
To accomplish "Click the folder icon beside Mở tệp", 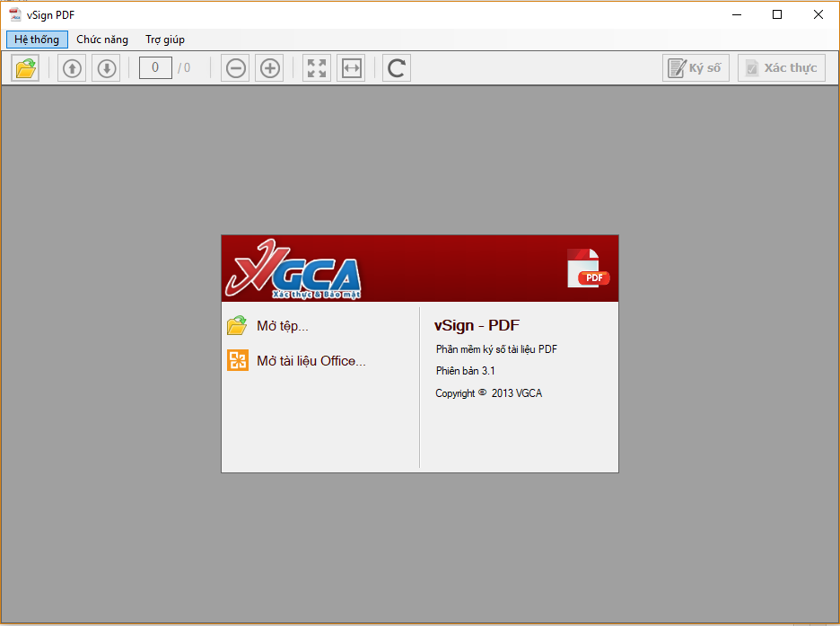I will tap(237, 326).
